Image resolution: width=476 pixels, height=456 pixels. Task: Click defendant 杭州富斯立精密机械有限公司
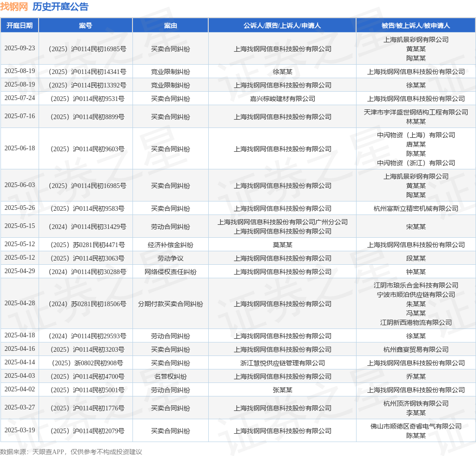pos(416,208)
